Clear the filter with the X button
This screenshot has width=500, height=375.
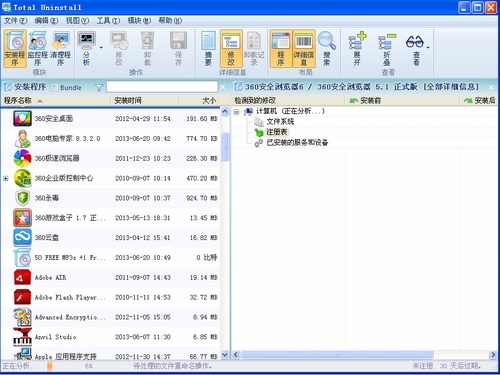[223, 87]
